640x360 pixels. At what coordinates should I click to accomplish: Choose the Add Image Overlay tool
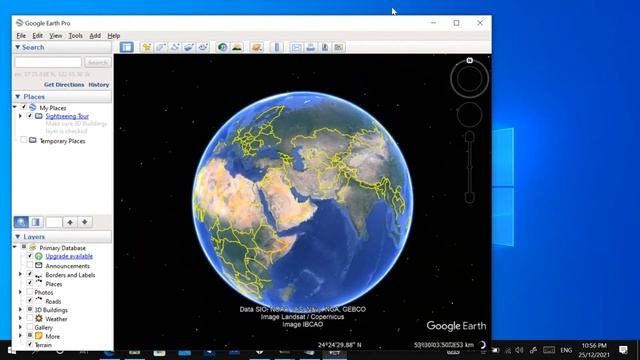[x=189, y=47]
